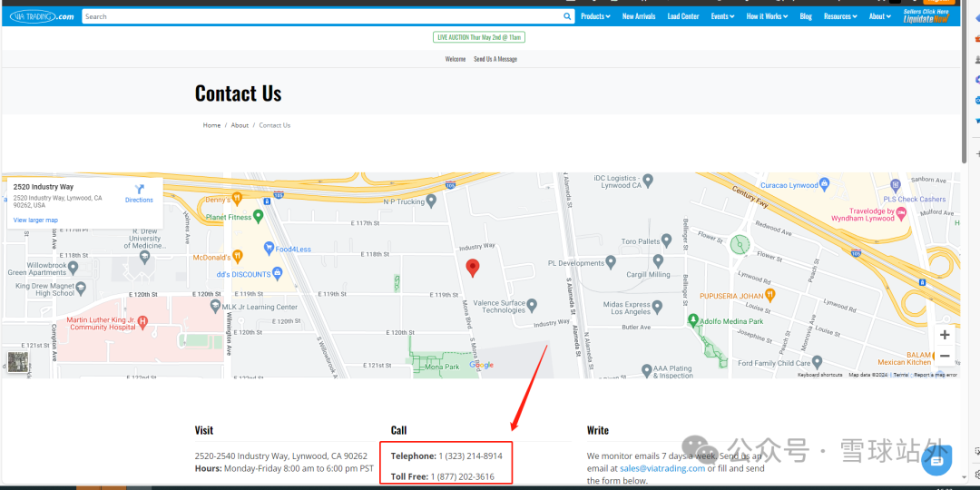This screenshot has height=490, width=980.
Task: Open the Resources dropdown menu
Action: point(839,16)
